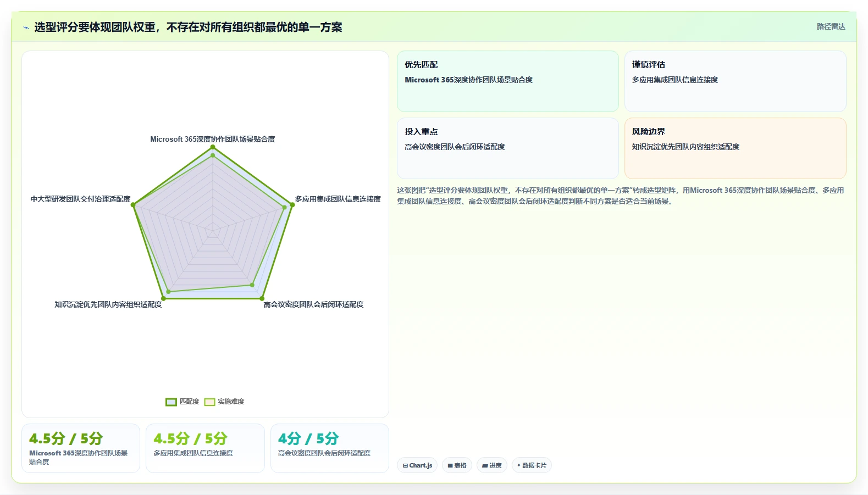Open the 谨慎评估 card
Image resolution: width=868 pixels, height=495 pixels.
coord(735,81)
